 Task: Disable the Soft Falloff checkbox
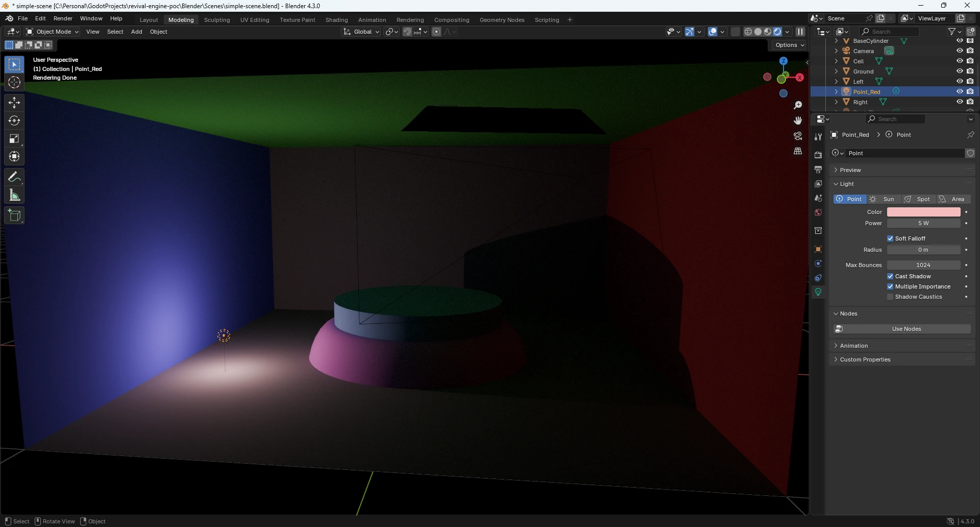tap(890, 238)
